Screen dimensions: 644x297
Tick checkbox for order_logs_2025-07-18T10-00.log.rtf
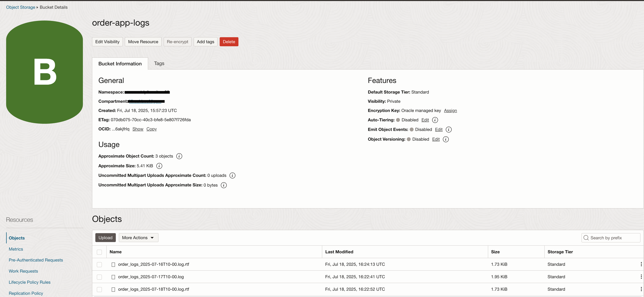pos(99,289)
